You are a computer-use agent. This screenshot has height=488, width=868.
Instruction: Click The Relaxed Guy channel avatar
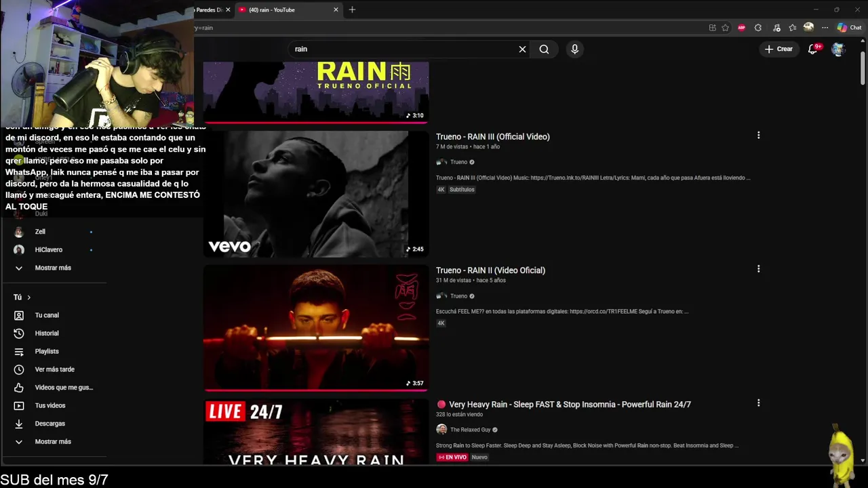pyautogui.click(x=441, y=430)
